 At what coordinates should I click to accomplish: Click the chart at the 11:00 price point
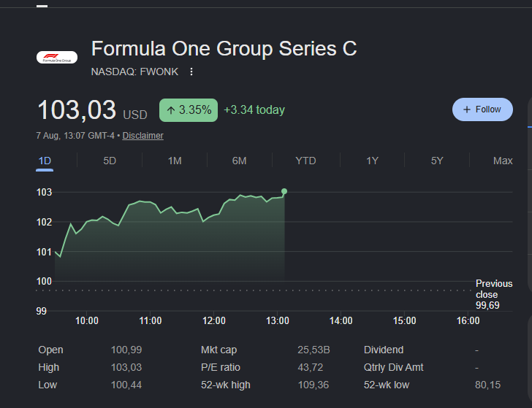[x=151, y=202]
